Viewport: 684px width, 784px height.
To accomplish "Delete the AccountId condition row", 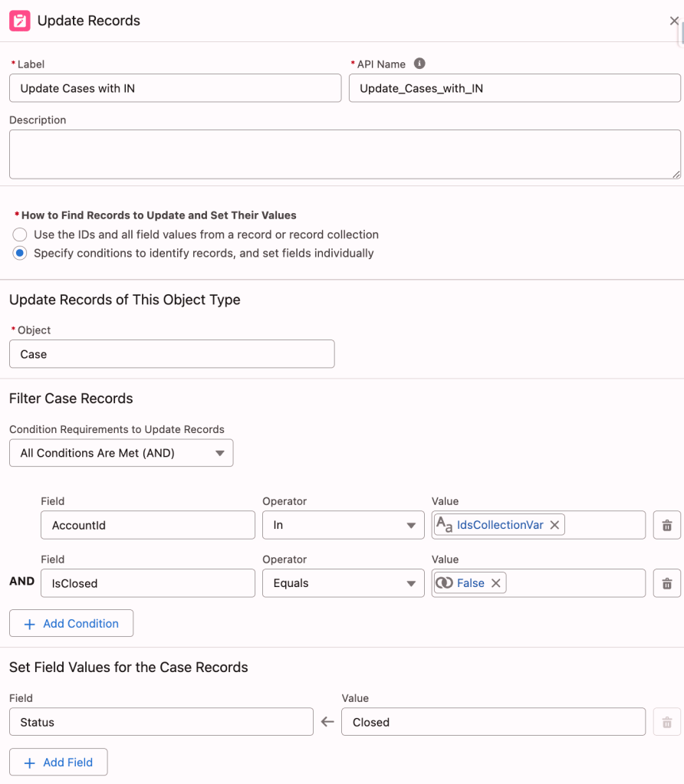I will coord(666,525).
